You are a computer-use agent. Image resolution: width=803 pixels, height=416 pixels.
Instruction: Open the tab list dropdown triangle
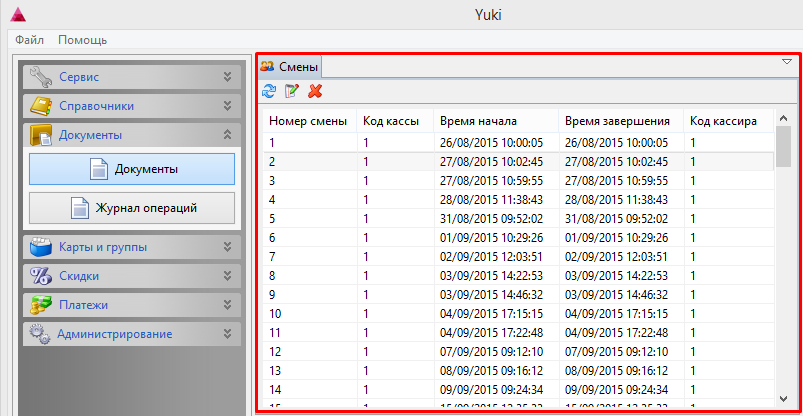pyautogui.click(x=787, y=62)
